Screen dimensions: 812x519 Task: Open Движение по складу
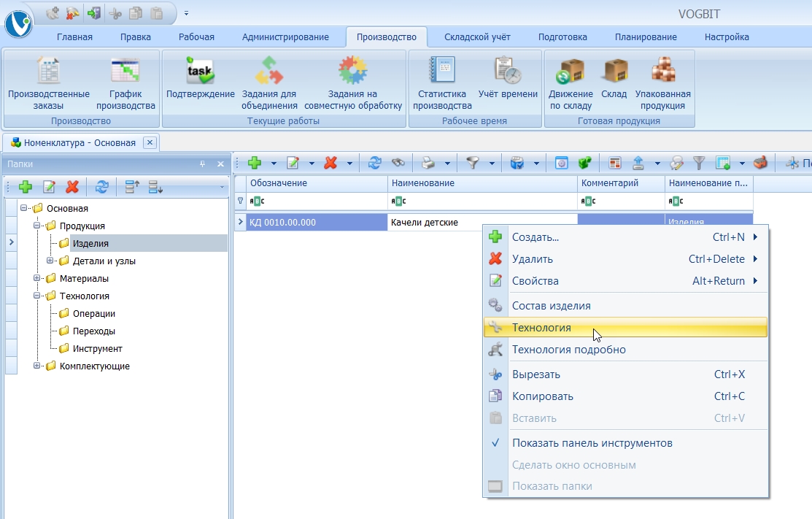click(571, 84)
